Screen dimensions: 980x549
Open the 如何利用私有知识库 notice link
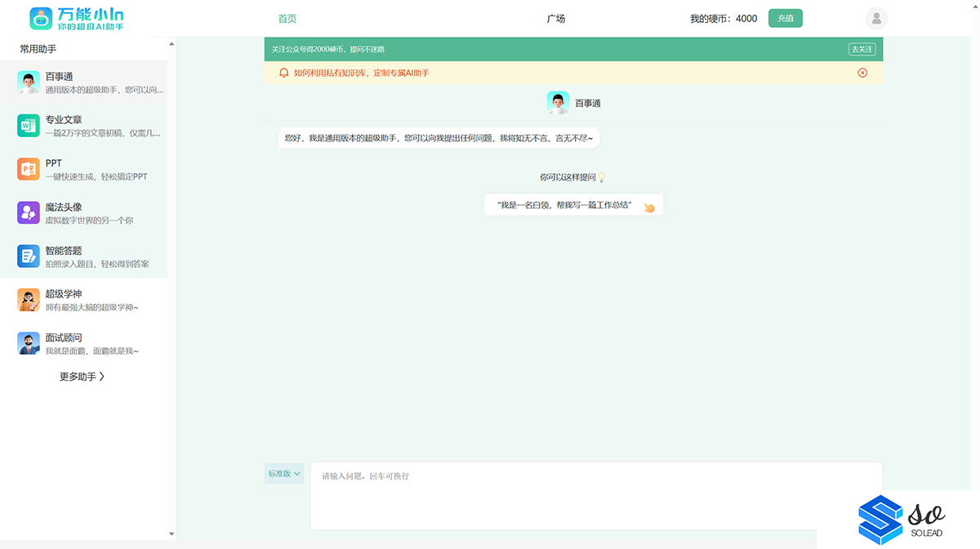pyautogui.click(x=361, y=73)
